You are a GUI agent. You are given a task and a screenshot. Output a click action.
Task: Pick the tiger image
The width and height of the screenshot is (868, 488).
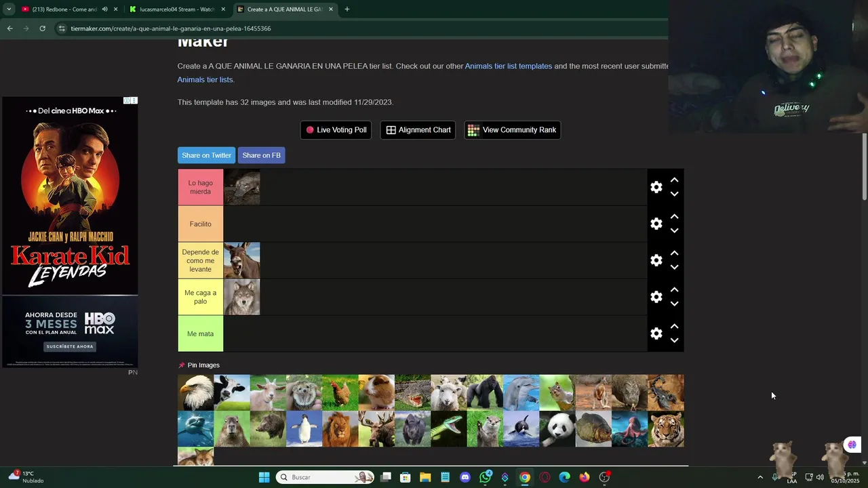click(x=666, y=429)
